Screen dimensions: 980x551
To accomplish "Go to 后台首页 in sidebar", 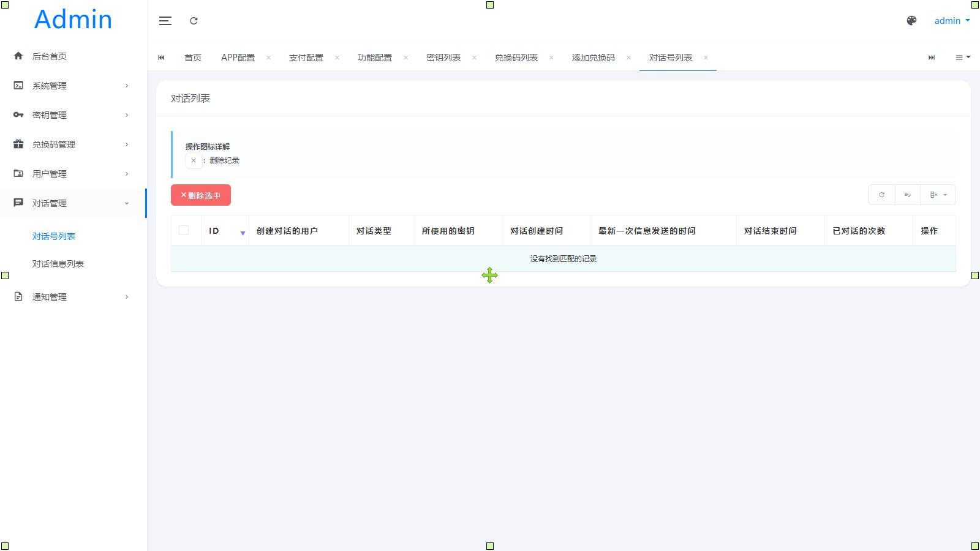I will pos(50,56).
